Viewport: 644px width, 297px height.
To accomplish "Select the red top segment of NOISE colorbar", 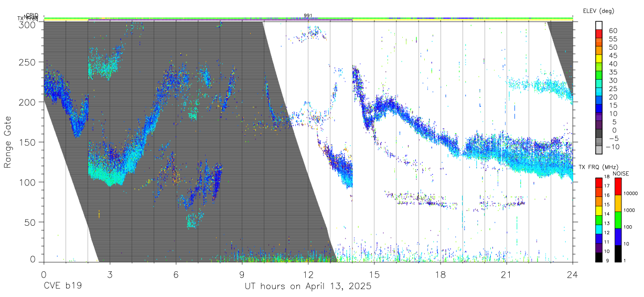I will (618, 186).
